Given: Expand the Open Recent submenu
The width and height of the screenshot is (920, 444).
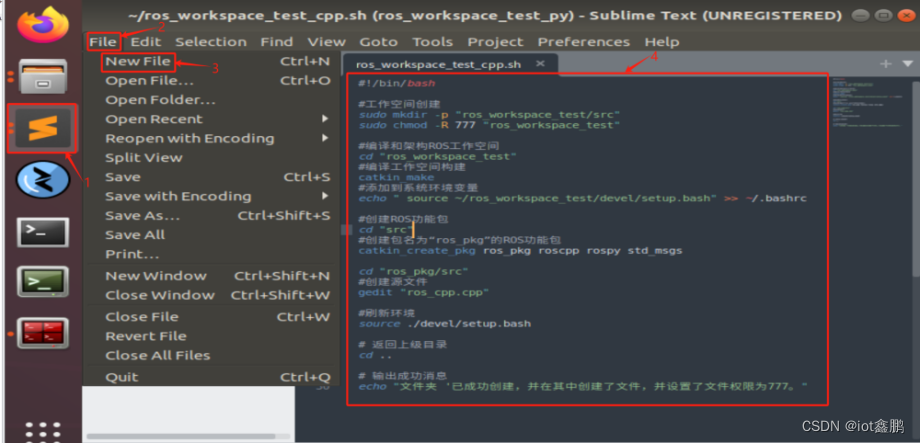Looking at the screenshot, I should [x=211, y=120].
